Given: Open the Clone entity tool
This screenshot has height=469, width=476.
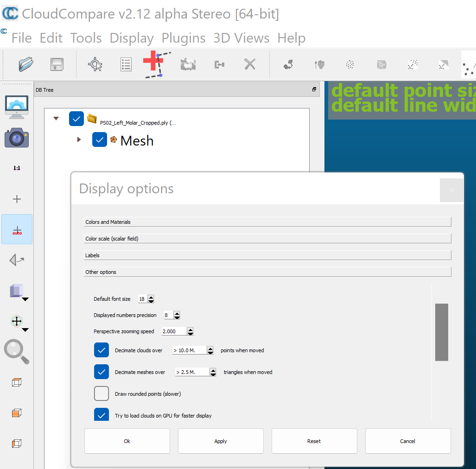Looking at the screenshot, I should tap(188, 64).
